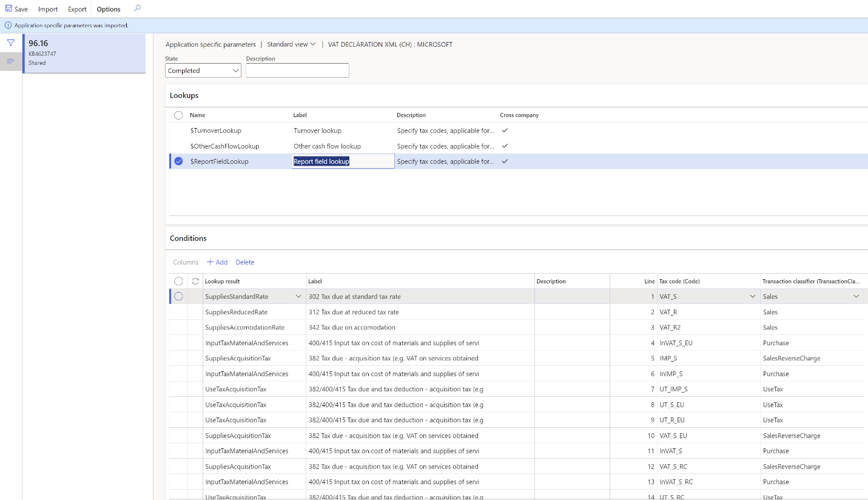
Task: Click tax code InVAT_S_EU cell
Action: point(708,343)
